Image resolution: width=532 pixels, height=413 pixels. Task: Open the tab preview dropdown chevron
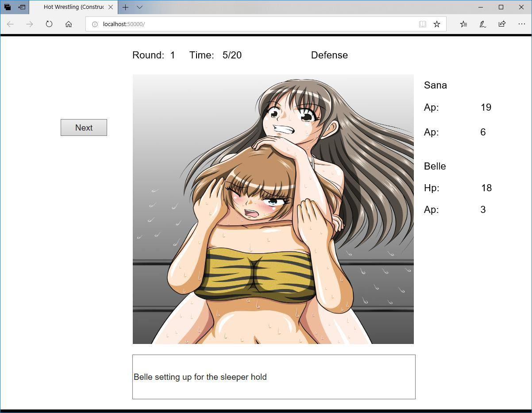139,7
